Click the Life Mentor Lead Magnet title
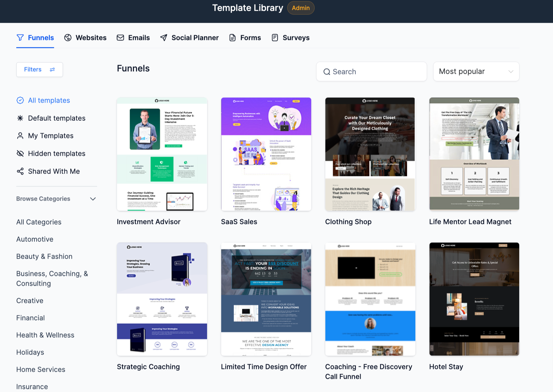 point(470,221)
